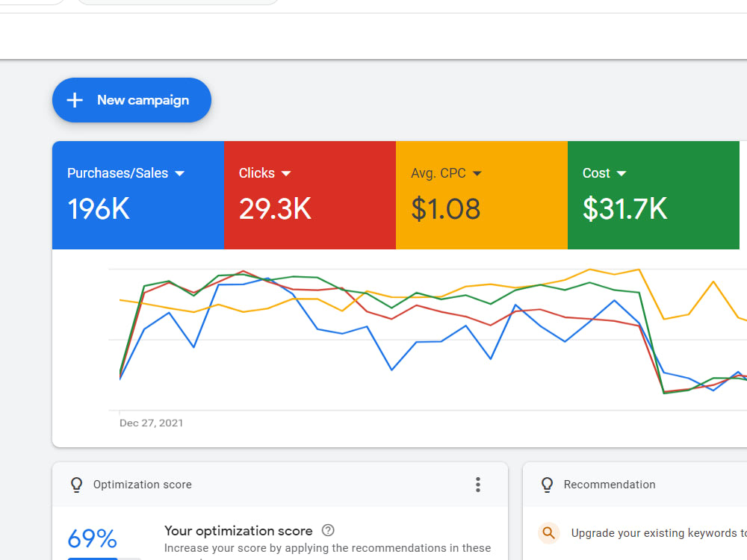747x560 pixels.
Task: Select the green Cost $31.7K card
Action: tap(654, 195)
